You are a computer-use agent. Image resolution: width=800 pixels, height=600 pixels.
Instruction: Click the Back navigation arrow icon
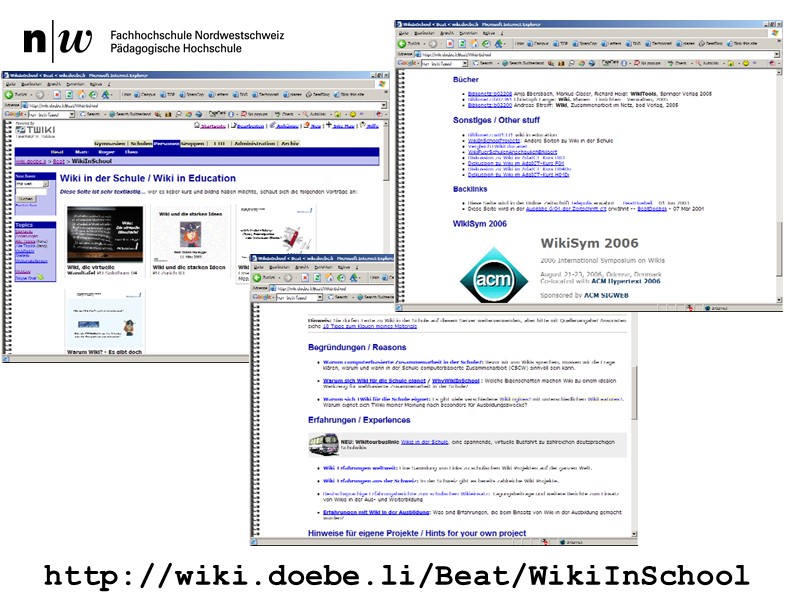click(9, 95)
